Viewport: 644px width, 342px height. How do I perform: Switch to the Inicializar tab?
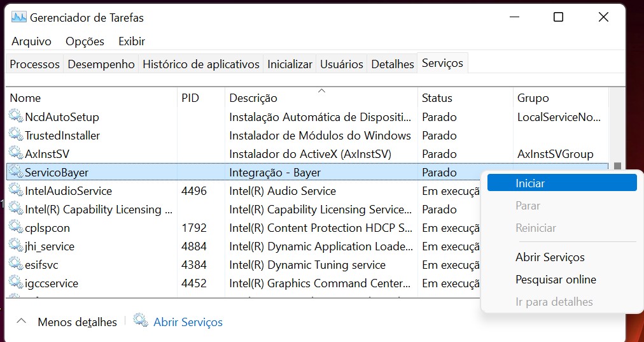point(290,64)
